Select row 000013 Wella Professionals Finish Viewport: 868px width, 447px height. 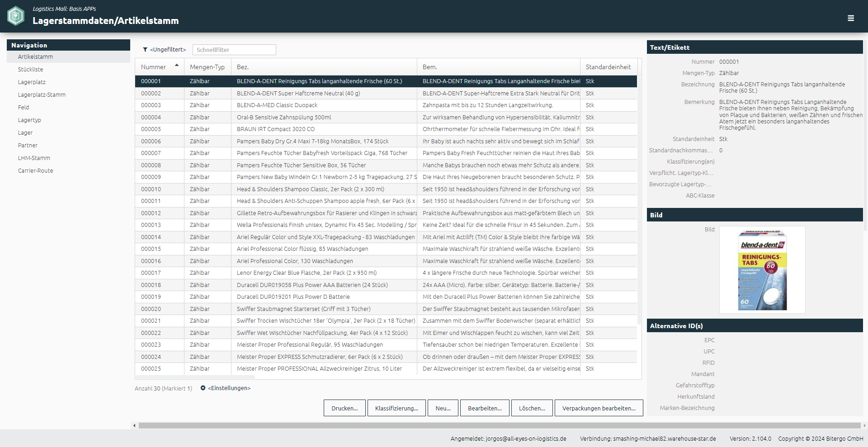point(386,225)
